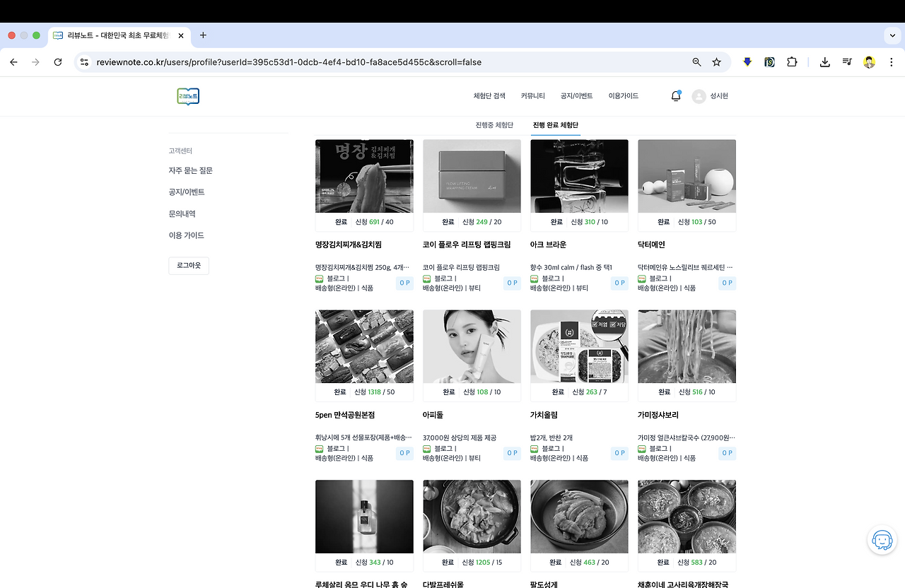Click the 0 P badge on 아피돌

(x=513, y=453)
